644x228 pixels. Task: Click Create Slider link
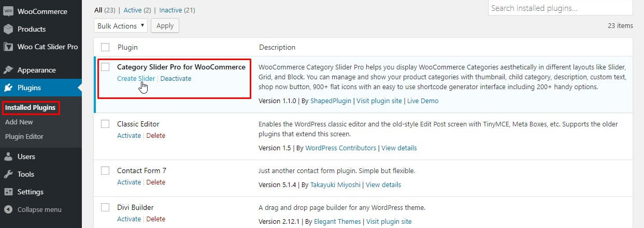[136, 79]
